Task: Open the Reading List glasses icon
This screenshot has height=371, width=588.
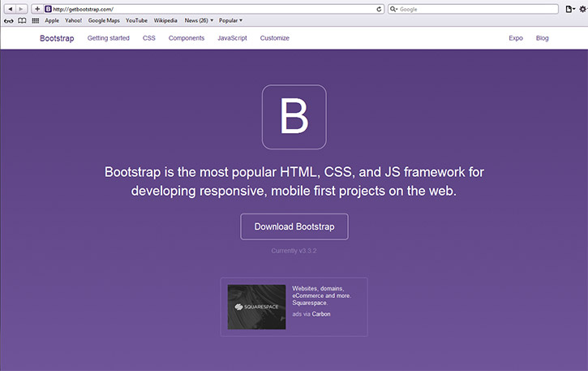Action: tap(9, 20)
